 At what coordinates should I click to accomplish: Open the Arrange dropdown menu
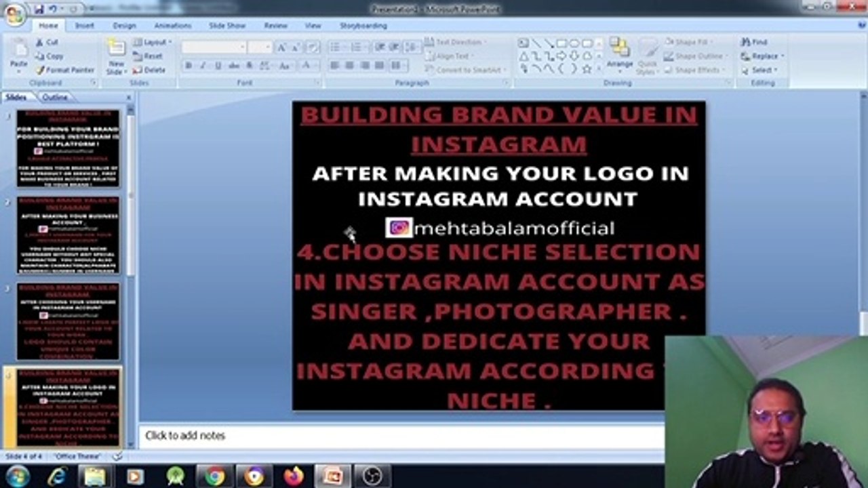pos(620,56)
